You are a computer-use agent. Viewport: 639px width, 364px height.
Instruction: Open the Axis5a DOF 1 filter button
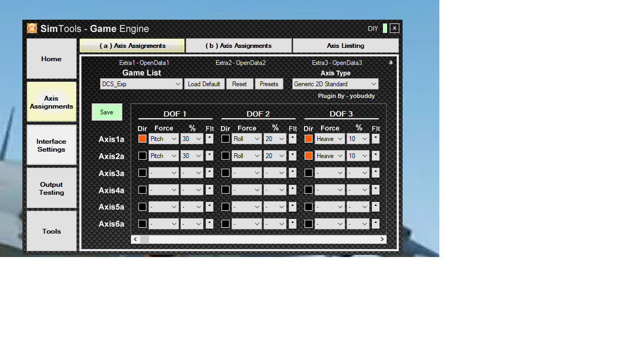(x=209, y=207)
